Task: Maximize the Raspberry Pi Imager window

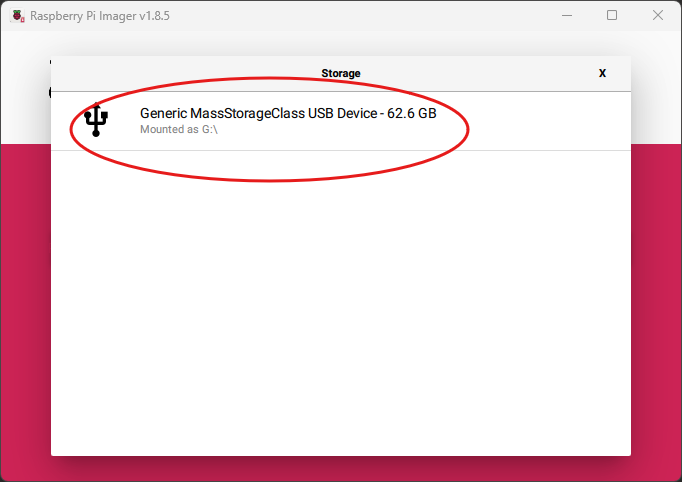Action: [612, 15]
